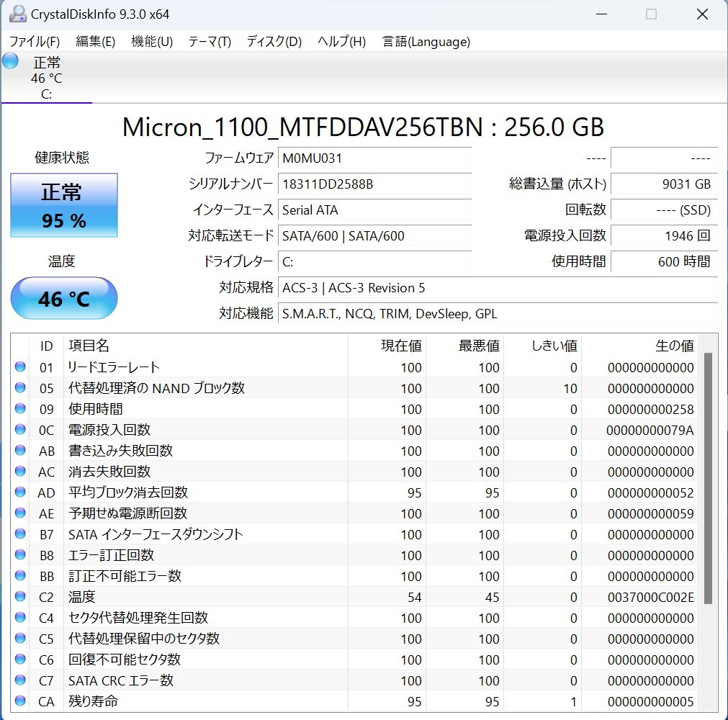Click the 生の値 column header
Image resolution: width=728 pixels, height=720 pixels.
pos(639,346)
